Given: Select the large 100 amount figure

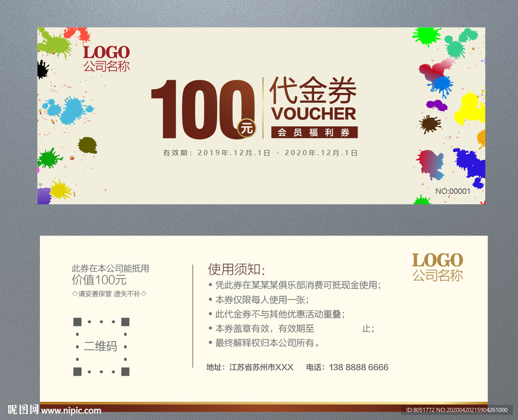Looking at the screenshot, I should pyautogui.click(x=202, y=109).
